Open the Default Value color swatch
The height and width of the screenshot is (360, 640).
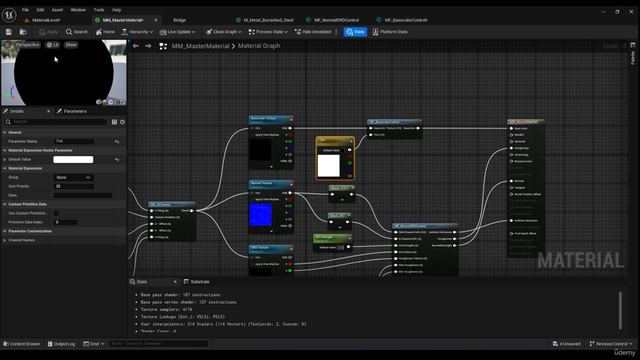(x=73, y=159)
